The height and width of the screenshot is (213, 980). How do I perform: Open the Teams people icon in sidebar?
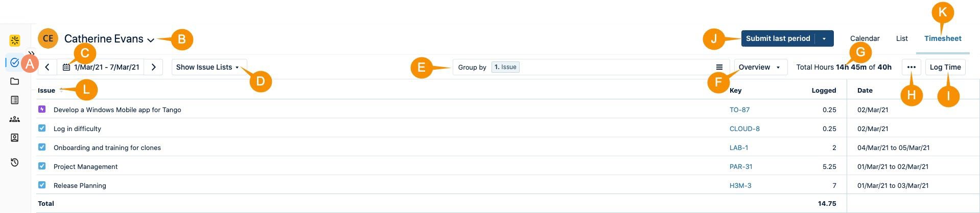(15, 119)
